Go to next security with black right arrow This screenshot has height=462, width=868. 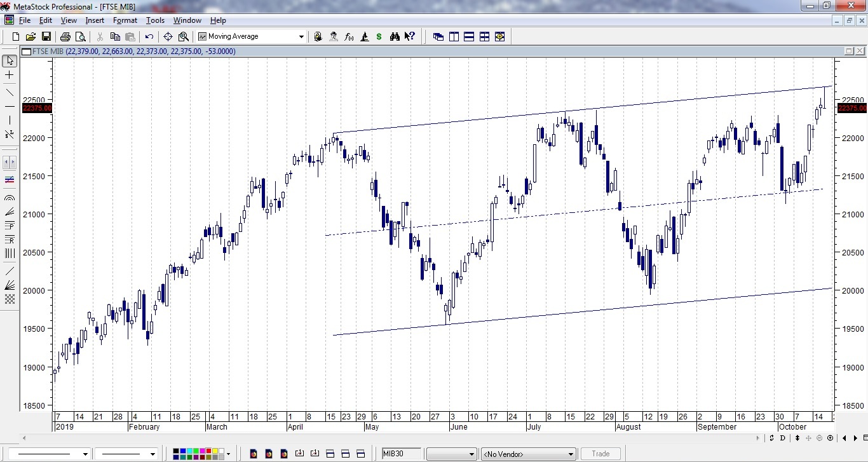(x=856, y=438)
